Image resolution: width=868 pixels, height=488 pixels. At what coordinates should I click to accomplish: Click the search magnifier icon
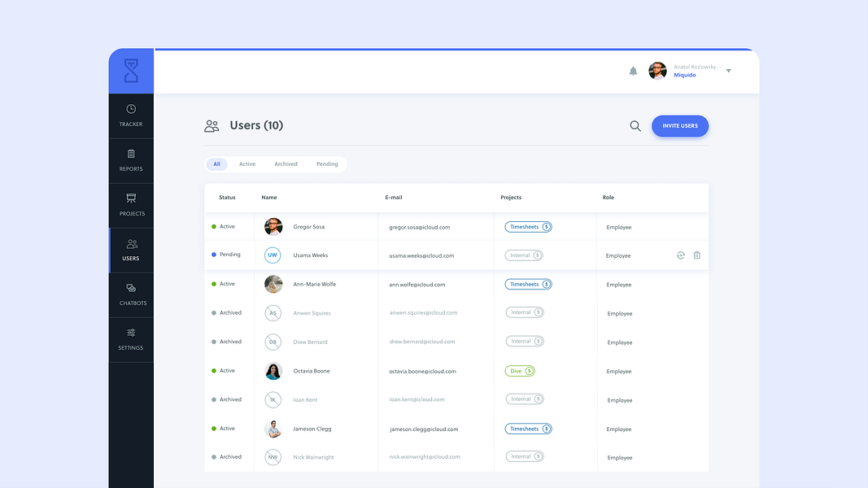point(635,126)
